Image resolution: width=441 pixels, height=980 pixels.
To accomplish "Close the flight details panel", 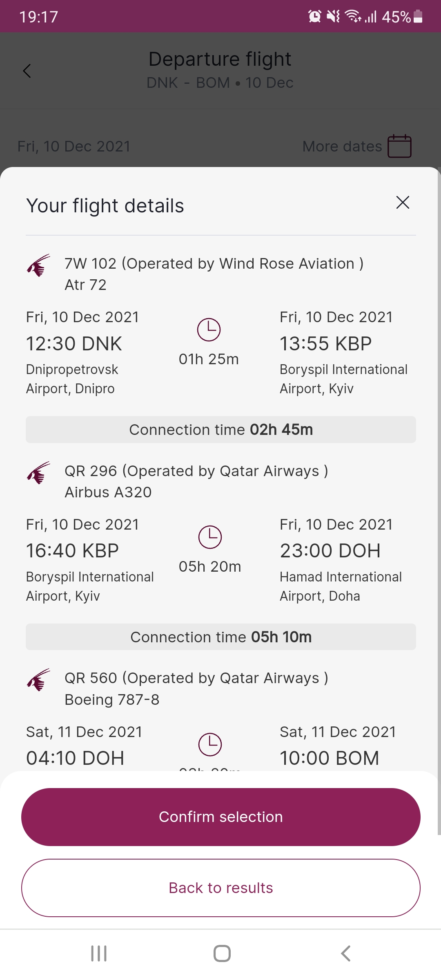I will [403, 203].
